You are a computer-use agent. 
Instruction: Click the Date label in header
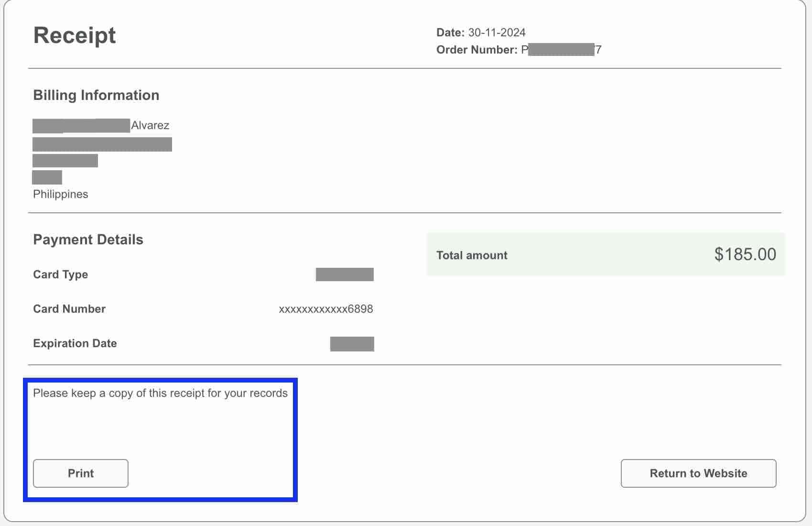[450, 33]
